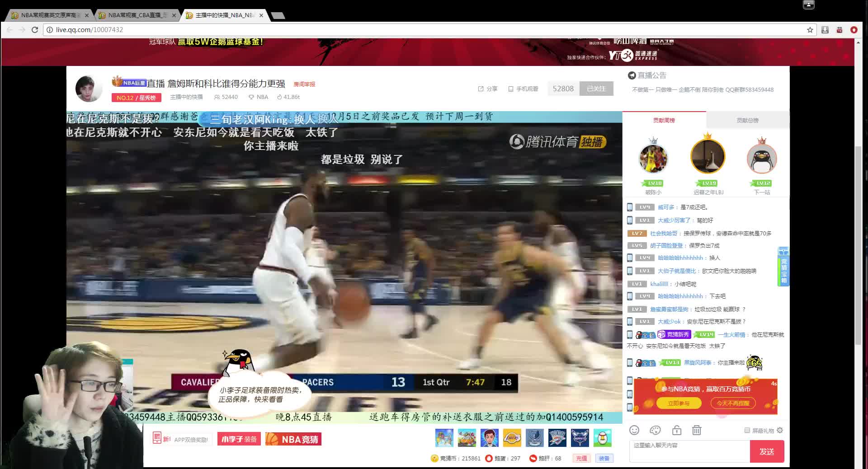Click the download extension icon in toolbar

[825, 30]
